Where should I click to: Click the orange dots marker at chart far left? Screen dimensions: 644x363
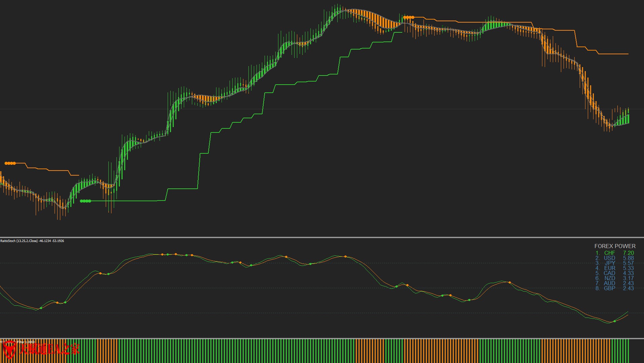[10, 163]
